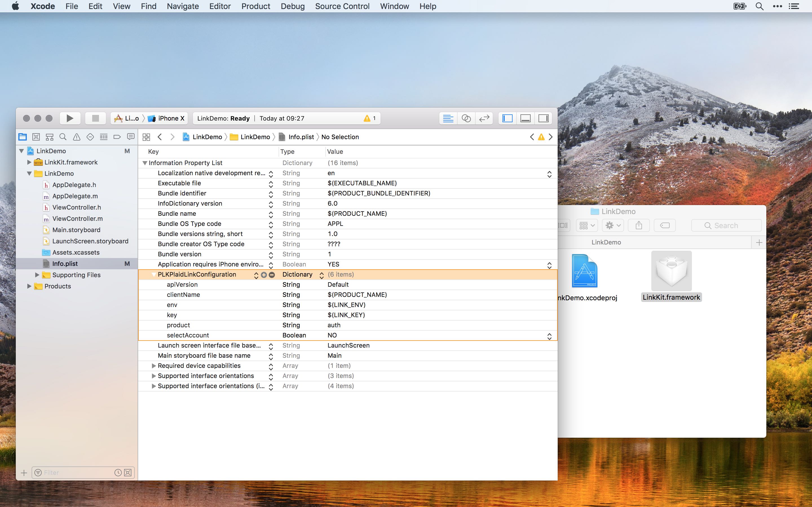The height and width of the screenshot is (507, 812).
Task: Open LinkKit.framework in the Finder window
Action: (671, 271)
